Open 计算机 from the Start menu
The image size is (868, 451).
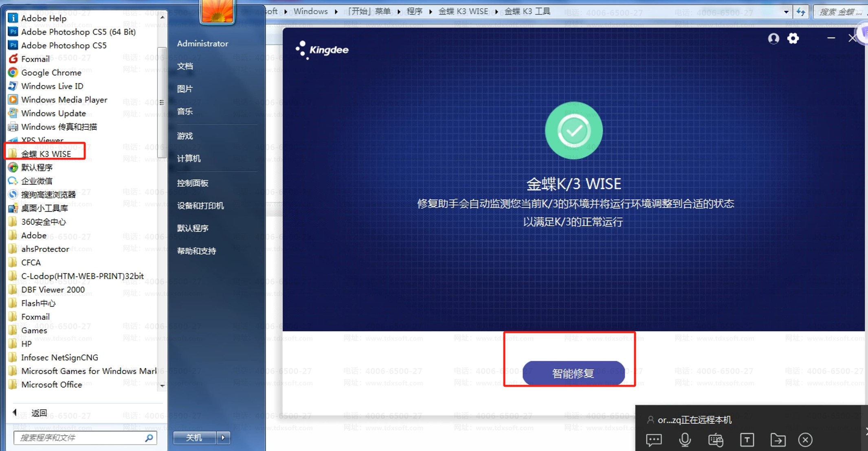[189, 158]
